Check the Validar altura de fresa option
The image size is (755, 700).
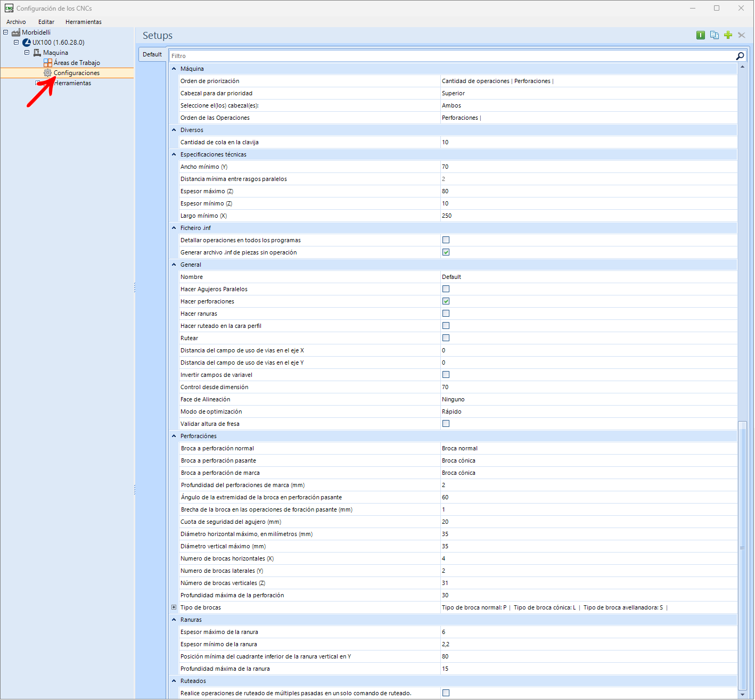tap(446, 423)
